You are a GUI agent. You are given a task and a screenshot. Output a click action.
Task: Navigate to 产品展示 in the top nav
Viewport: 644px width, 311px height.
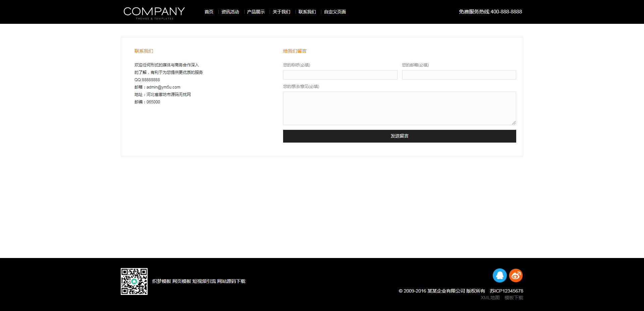[x=256, y=12]
